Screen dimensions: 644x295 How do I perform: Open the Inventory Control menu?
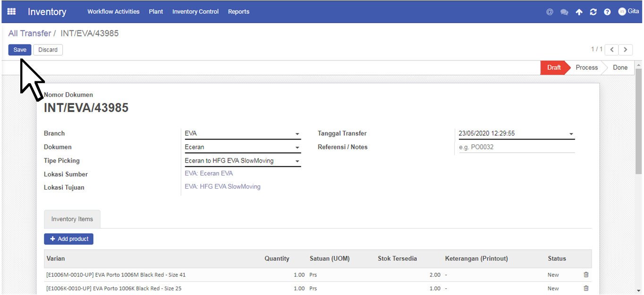tap(195, 12)
